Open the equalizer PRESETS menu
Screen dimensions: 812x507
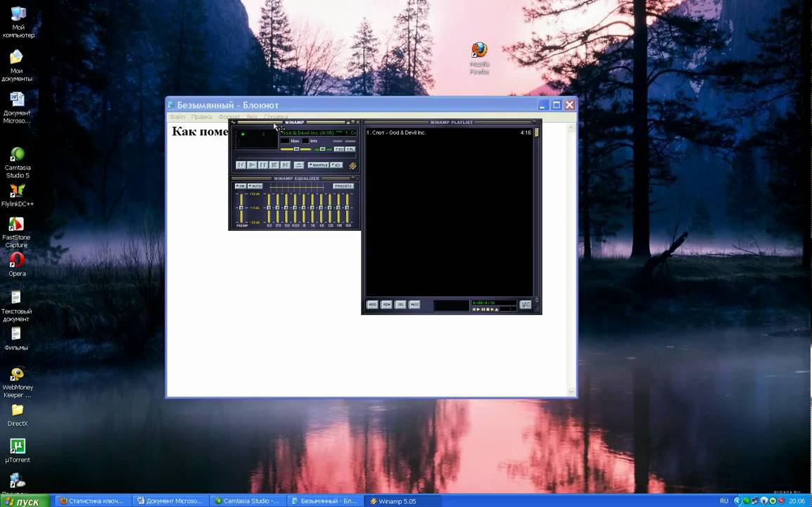click(343, 186)
